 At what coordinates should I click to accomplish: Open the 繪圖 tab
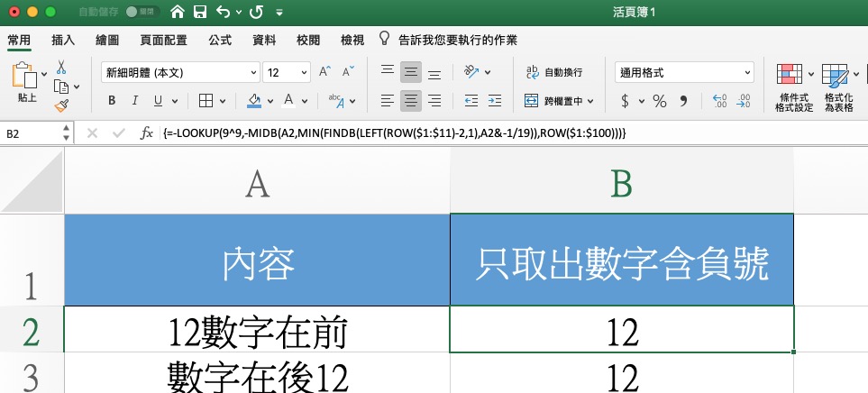(x=107, y=40)
